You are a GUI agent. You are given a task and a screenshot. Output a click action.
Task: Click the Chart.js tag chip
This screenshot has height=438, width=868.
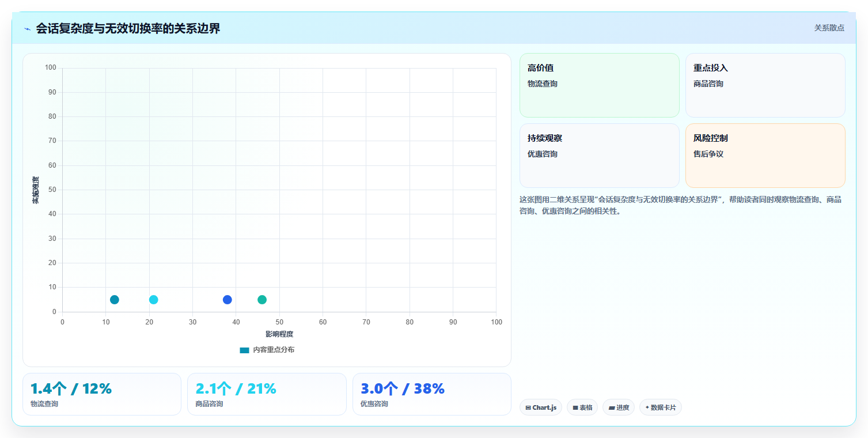541,407
